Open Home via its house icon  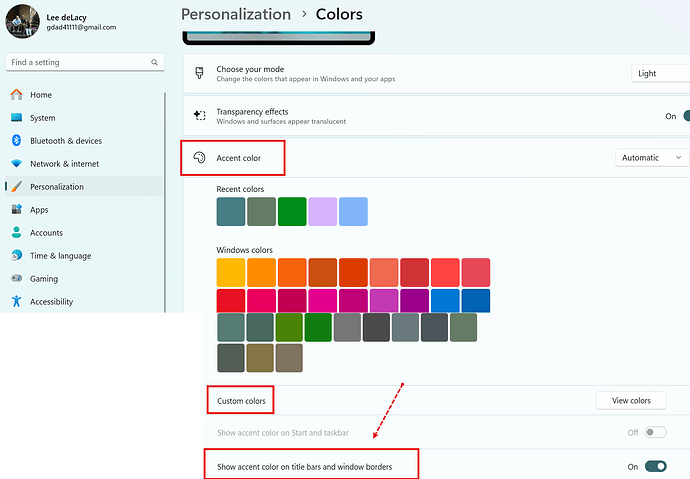[x=16, y=95]
